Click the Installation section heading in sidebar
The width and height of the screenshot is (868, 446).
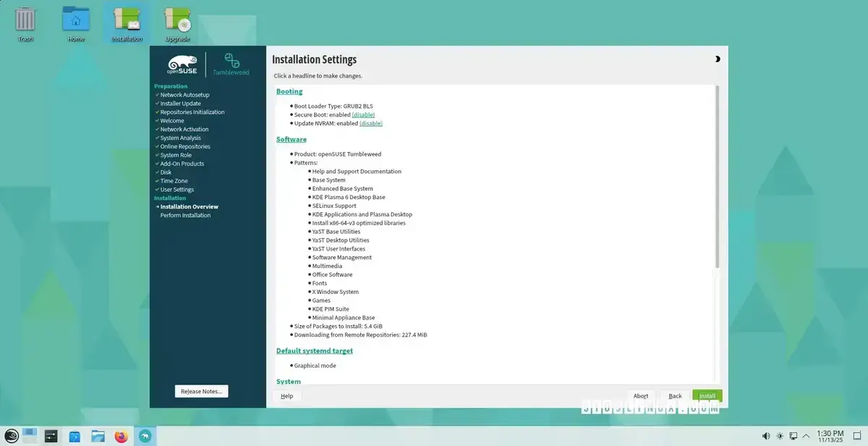pos(170,198)
